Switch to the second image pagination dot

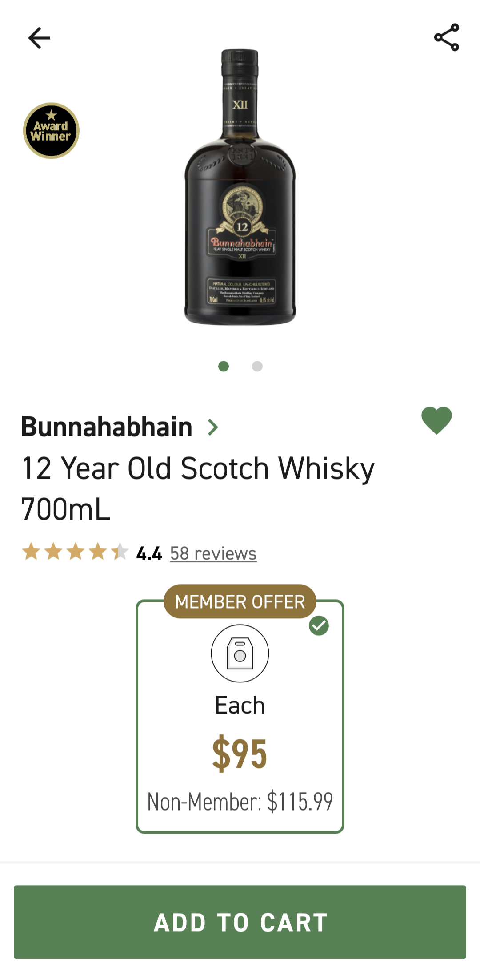[x=257, y=366]
